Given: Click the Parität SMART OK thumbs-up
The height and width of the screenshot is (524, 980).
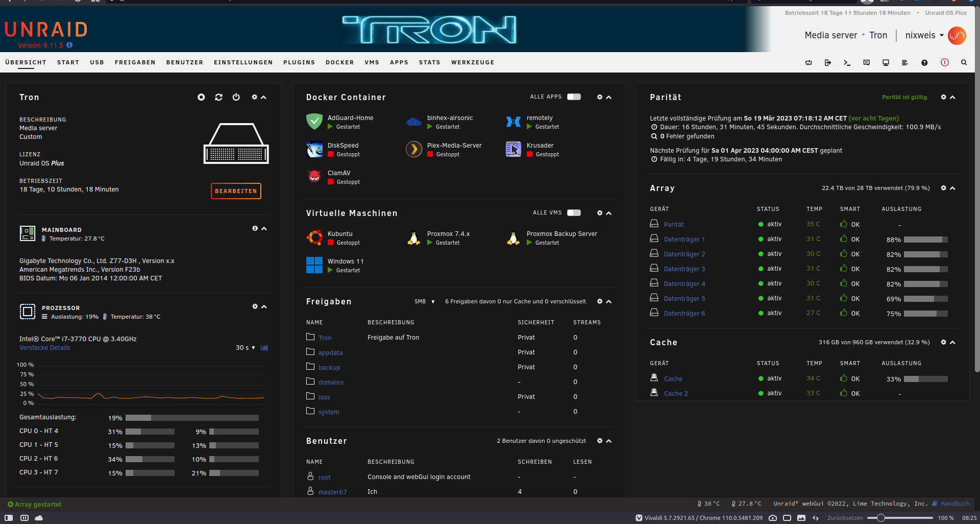Looking at the screenshot, I should pos(843,224).
